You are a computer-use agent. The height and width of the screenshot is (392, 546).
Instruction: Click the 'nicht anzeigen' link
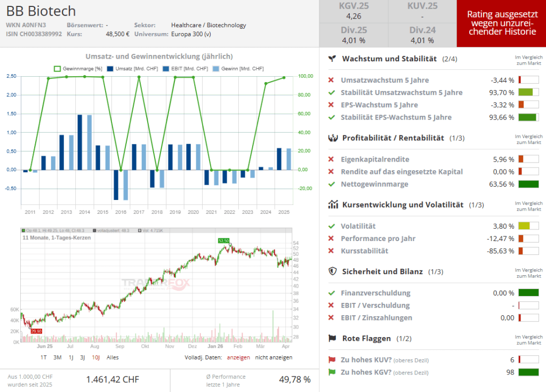(x=274, y=357)
